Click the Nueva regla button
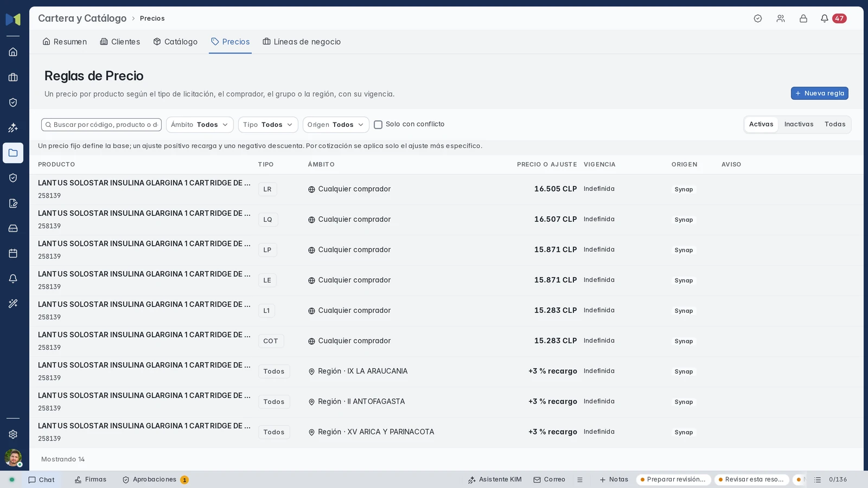This screenshot has height=488, width=868. pos(819,93)
